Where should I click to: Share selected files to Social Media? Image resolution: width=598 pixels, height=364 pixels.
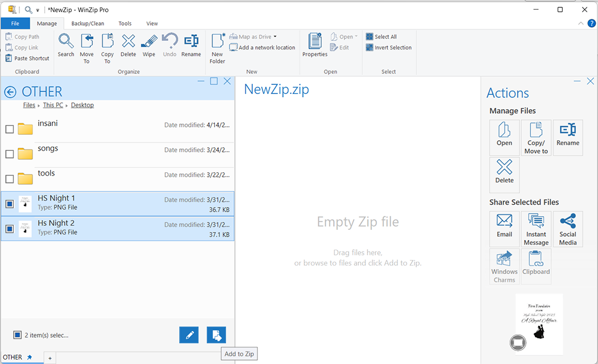click(568, 229)
